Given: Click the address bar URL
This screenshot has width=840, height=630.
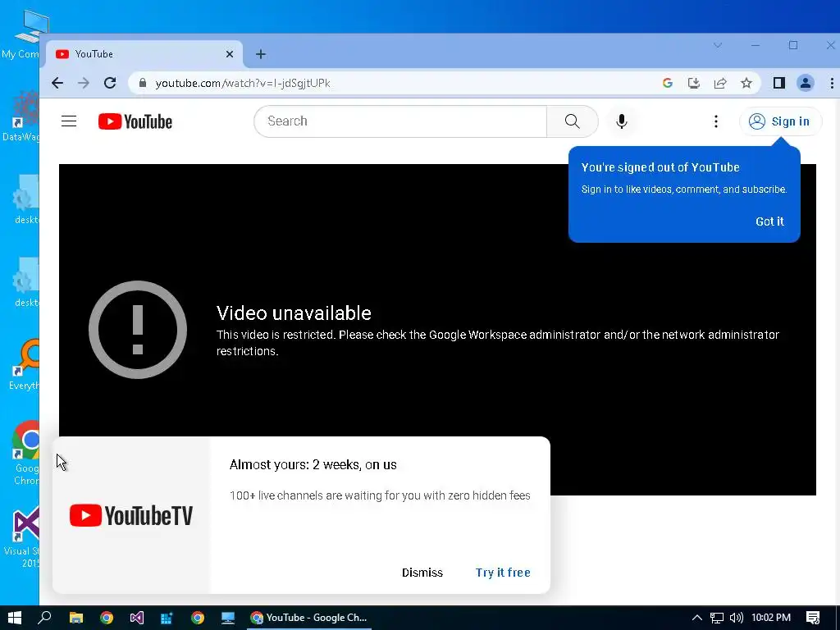Looking at the screenshot, I should [243, 83].
